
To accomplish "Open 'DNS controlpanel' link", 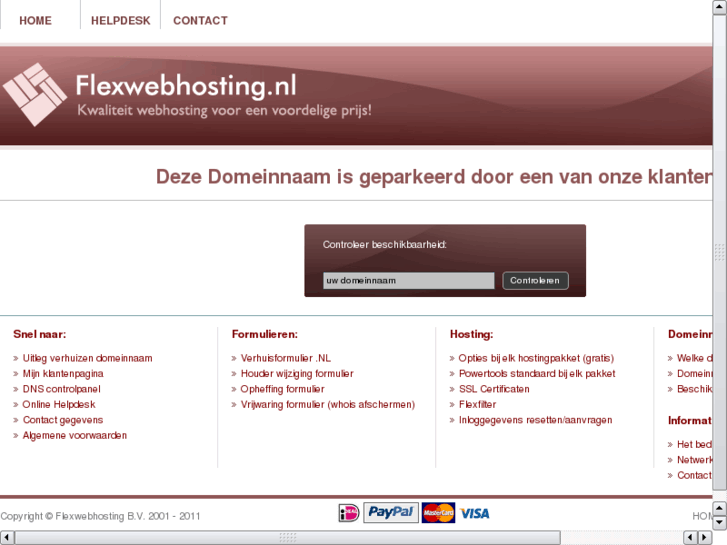I will click(x=62, y=389).
